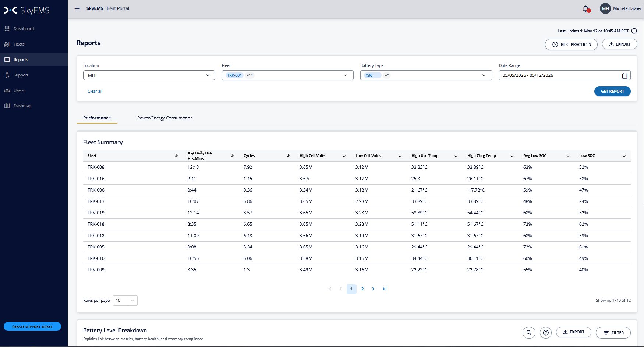Select page 1 in pagination
644x347 pixels.
351,289
